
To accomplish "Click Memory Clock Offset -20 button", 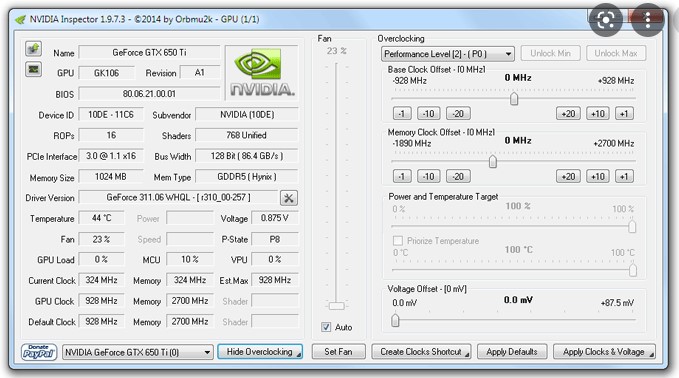I will pyautogui.click(x=458, y=176).
